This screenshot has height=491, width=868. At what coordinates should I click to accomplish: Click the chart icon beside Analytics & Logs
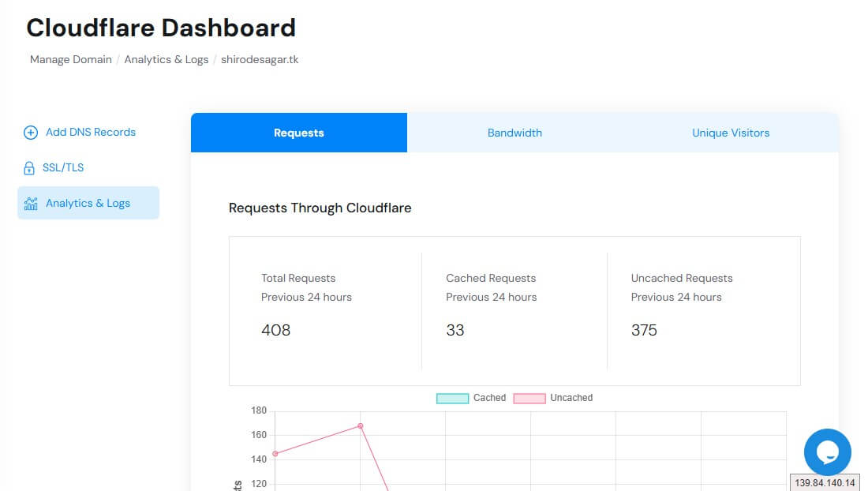pos(31,203)
